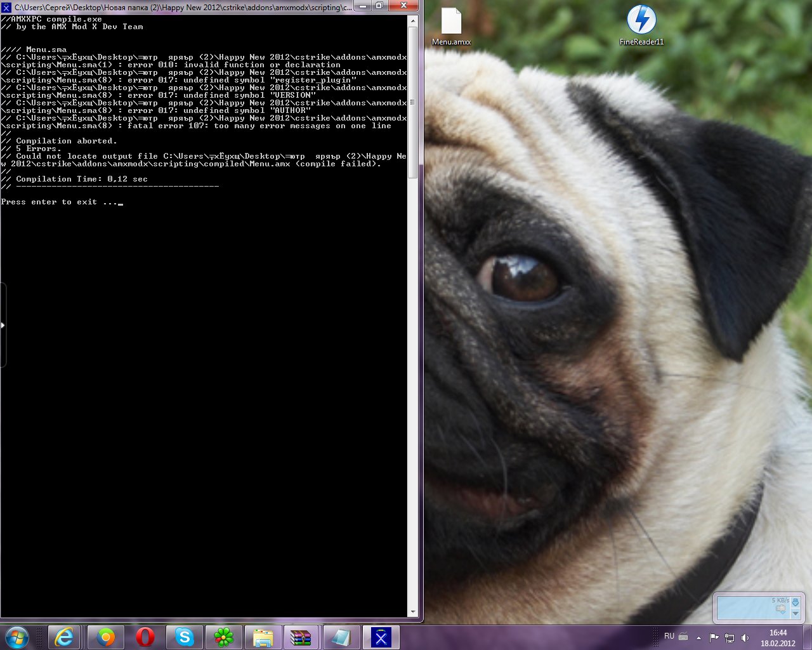
Task: Click the console scrollbar down arrow
Action: tap(413, 612)
